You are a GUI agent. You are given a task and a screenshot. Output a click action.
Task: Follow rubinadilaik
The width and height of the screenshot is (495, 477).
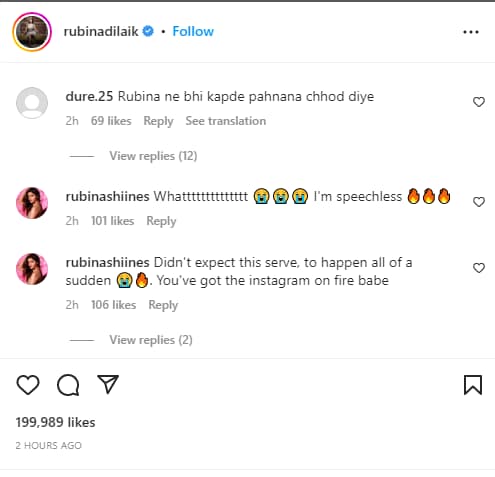click(193, 31)
